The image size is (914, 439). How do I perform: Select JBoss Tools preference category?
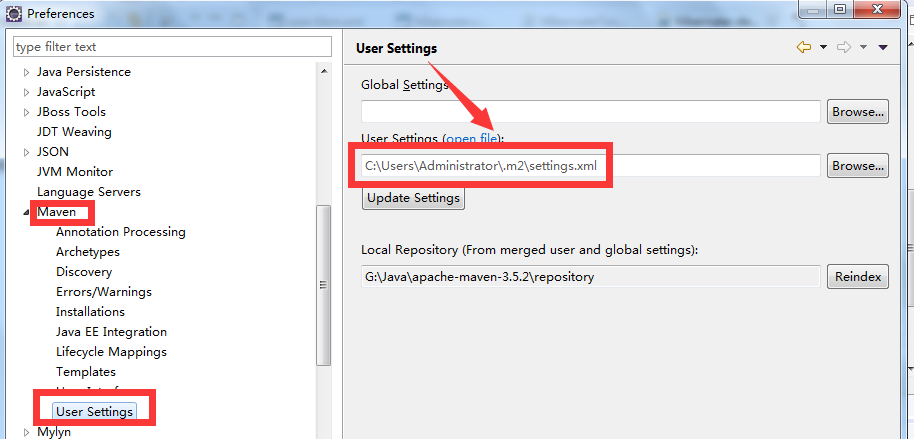pos(71,111)
